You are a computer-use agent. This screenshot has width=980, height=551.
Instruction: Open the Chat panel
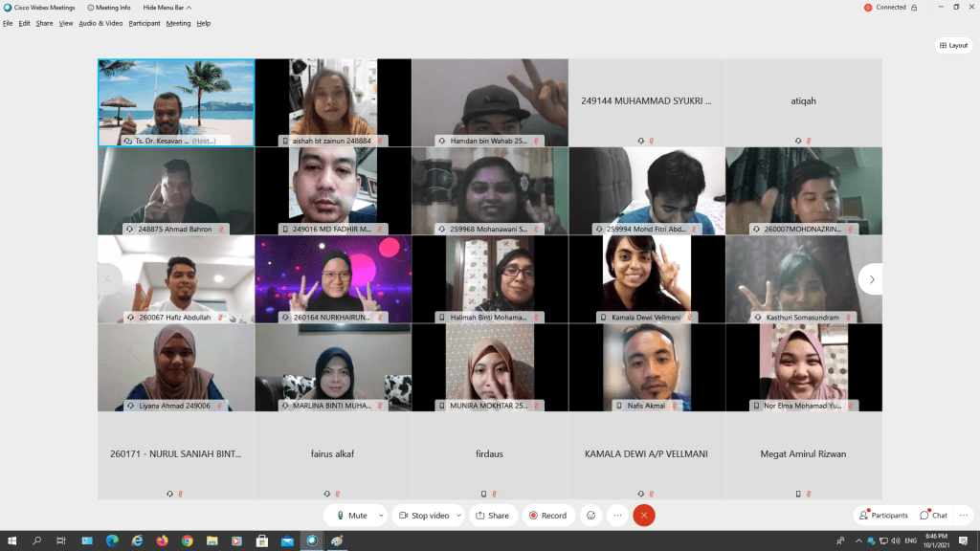pyautogui.click(x=934, y=515)
